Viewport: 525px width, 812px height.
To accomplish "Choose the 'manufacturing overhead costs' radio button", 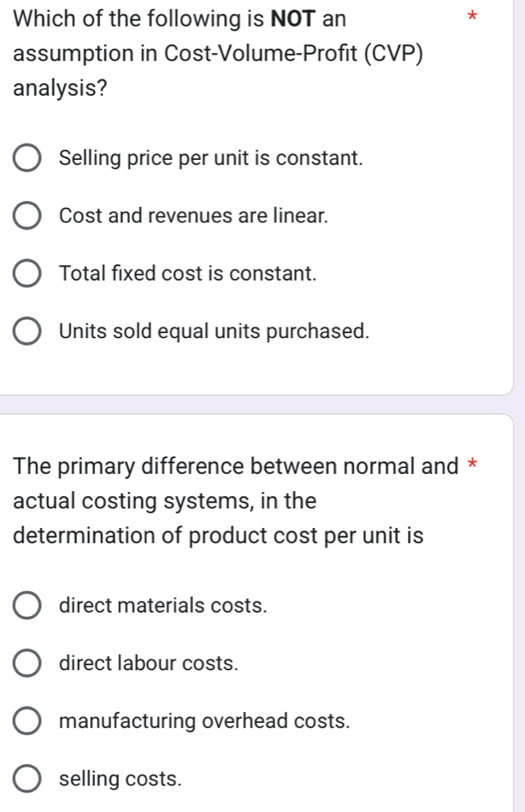I will coord(28,721).
